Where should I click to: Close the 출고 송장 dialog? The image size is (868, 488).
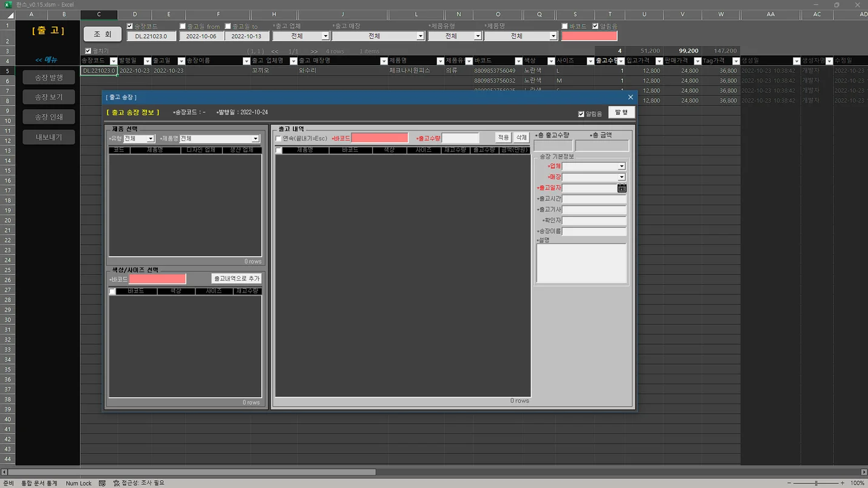coord(630,97)
